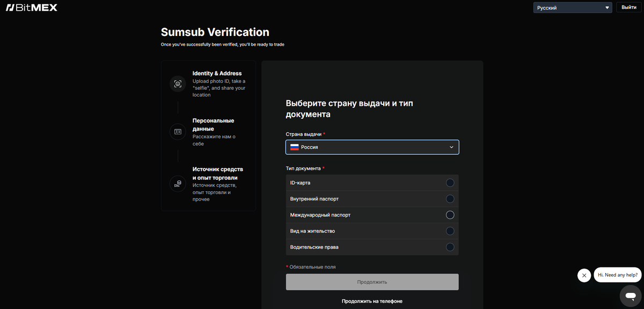Image resolution: width=644 pixels, height=309 pixels.
Task: Close the help chat popup with X
Action: tap(584, 275)
